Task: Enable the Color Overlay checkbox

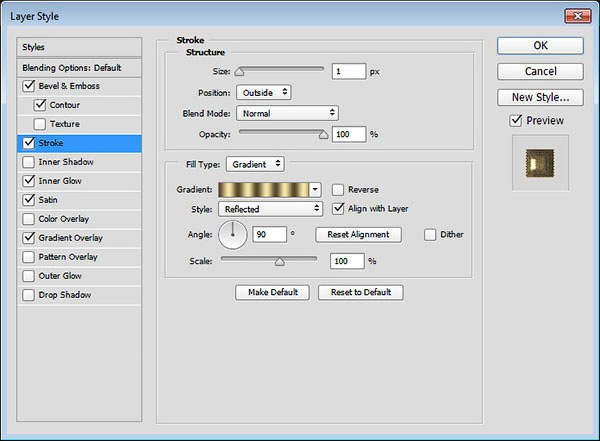Action: 29,219
